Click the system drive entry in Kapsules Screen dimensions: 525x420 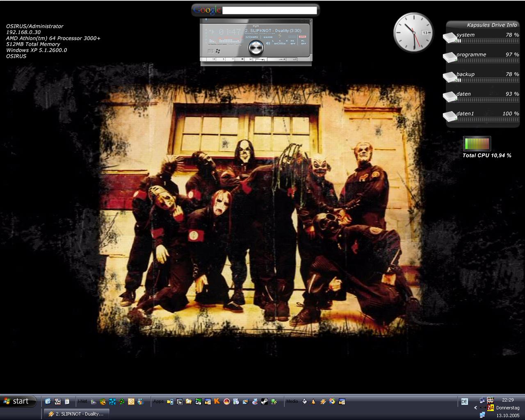point(482,37)
